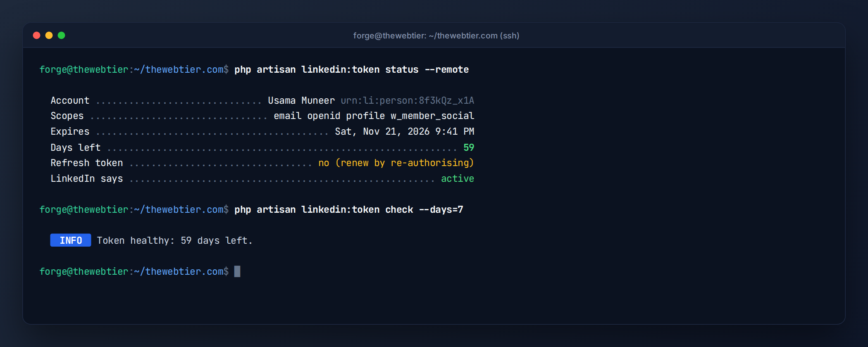Close the terminal window with red button
The width and height of the screenshot is (868, 347).
pyautogui.click(x=36, y=36)
